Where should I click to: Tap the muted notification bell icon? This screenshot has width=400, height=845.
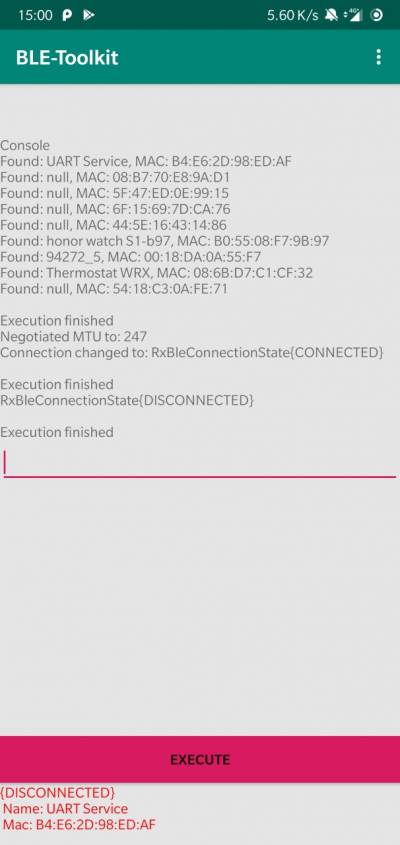tap(331, 15)
